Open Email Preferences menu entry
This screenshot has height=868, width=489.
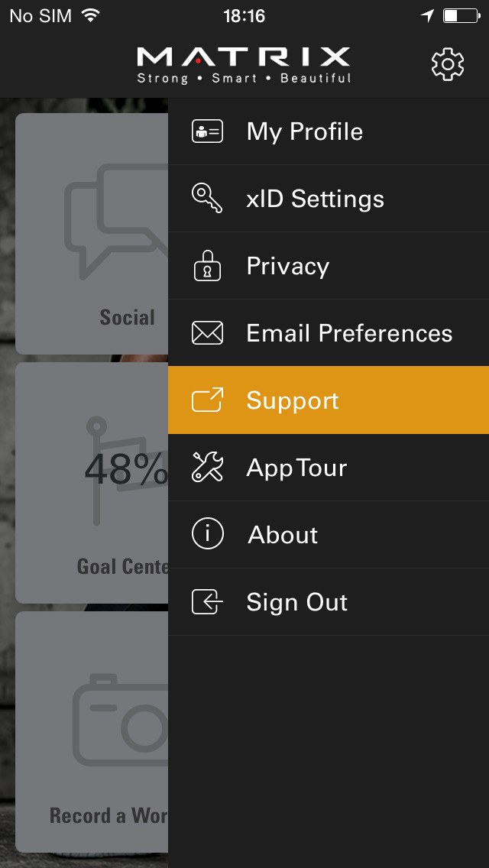(x=329, y=332)
